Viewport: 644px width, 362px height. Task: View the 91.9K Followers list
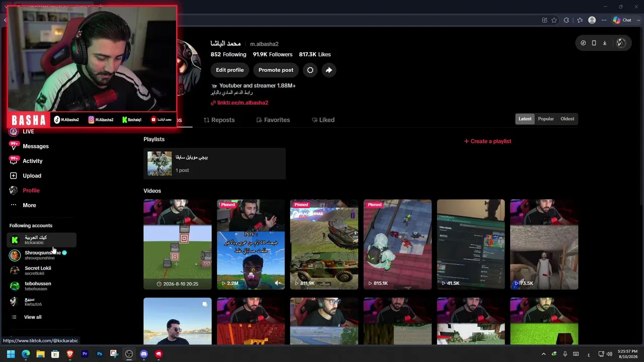click(273, 54)
